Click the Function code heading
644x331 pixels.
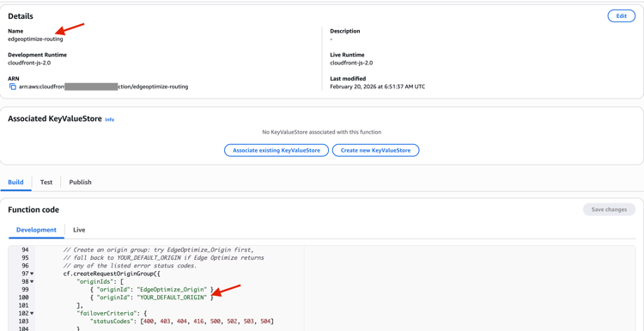[33, 209]
